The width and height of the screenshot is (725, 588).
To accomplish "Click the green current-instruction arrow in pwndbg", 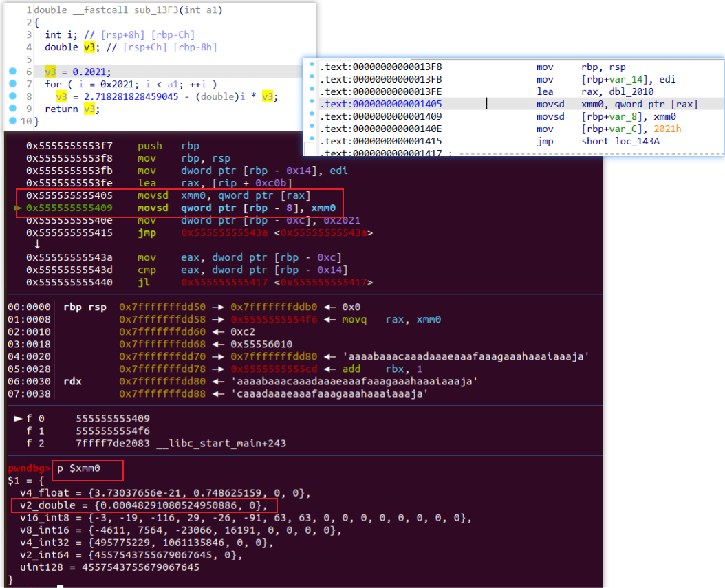I will coord(18,208).
